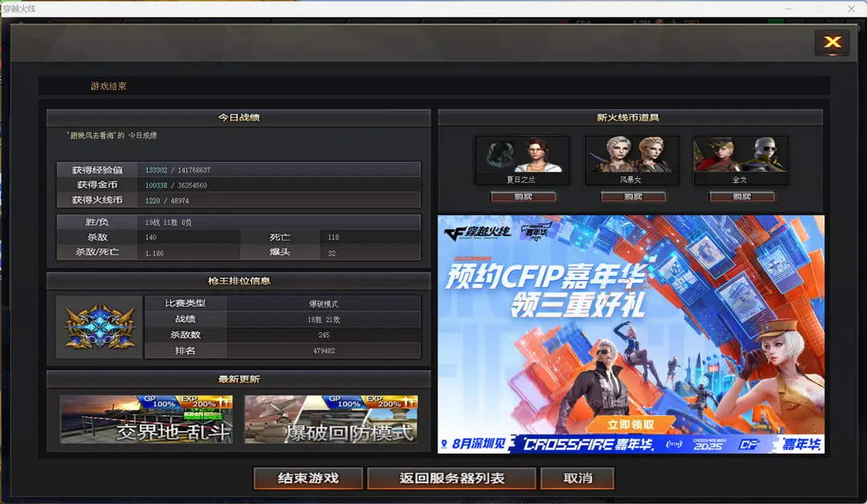Click the 立即领取 button on the ad
Viewport: 867px width, 504px height.
tap(631, 425)
